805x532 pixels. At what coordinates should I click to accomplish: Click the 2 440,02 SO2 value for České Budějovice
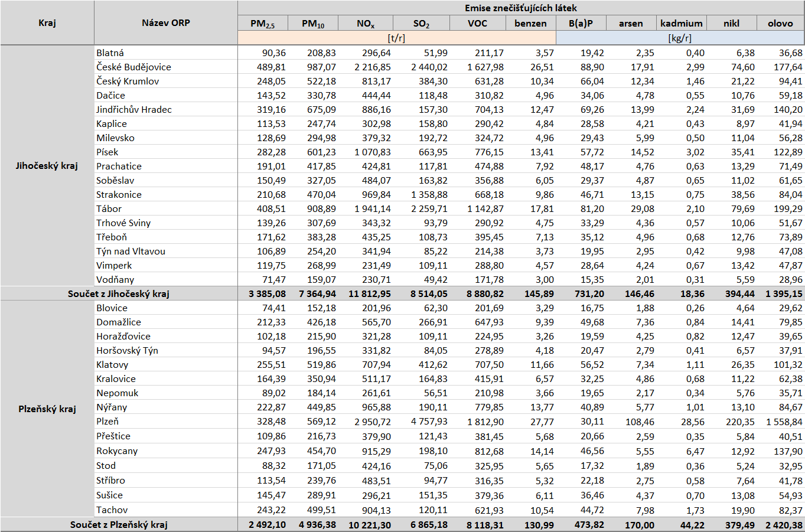tap(429, 67)
